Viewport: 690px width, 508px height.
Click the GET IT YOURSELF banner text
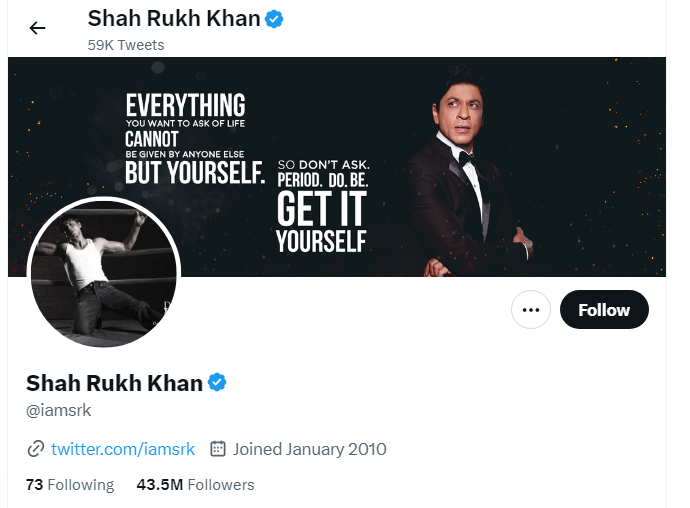321,222
